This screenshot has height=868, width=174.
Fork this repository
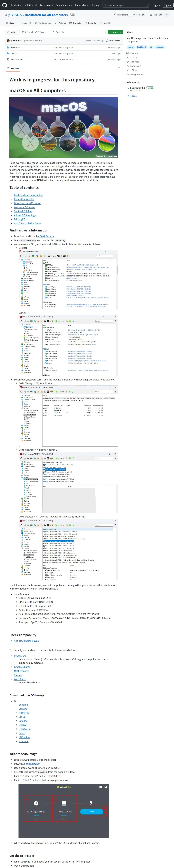(139, 15)
